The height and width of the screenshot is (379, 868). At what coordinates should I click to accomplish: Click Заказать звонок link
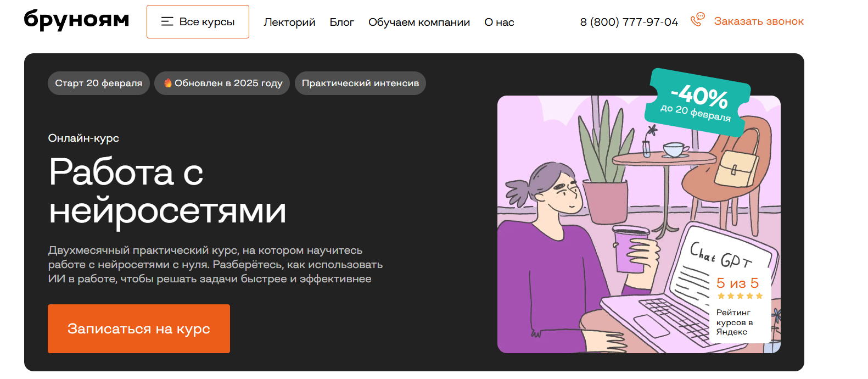759,21
